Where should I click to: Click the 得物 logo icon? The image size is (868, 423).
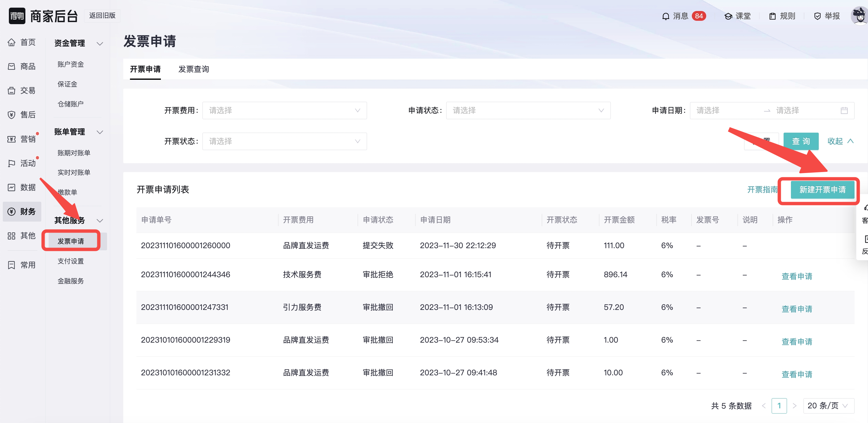[17, 16]
